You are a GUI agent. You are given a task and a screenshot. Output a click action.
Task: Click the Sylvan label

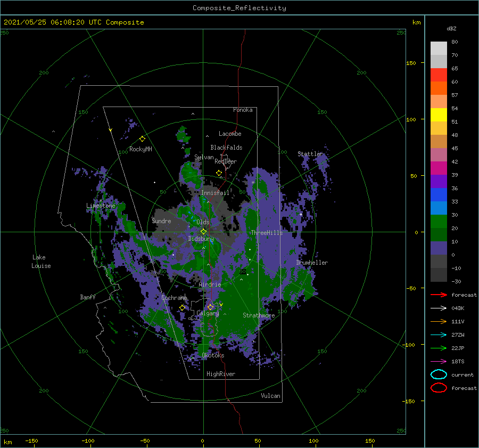click(204, 157)
